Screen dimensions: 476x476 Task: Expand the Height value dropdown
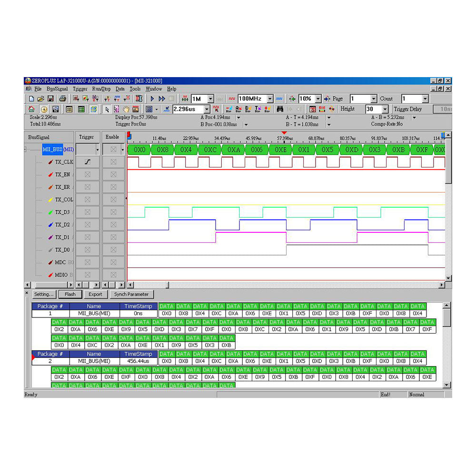385,109
